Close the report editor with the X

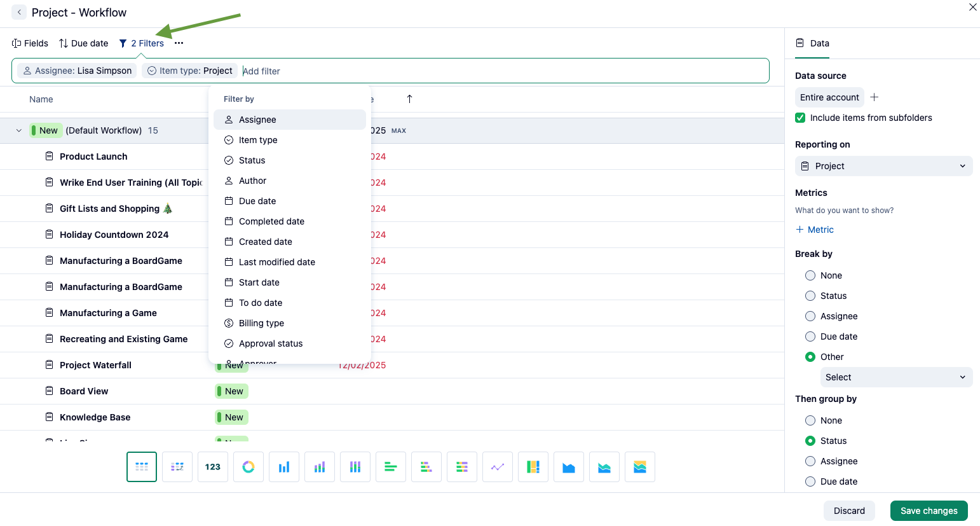click(972, 7)
